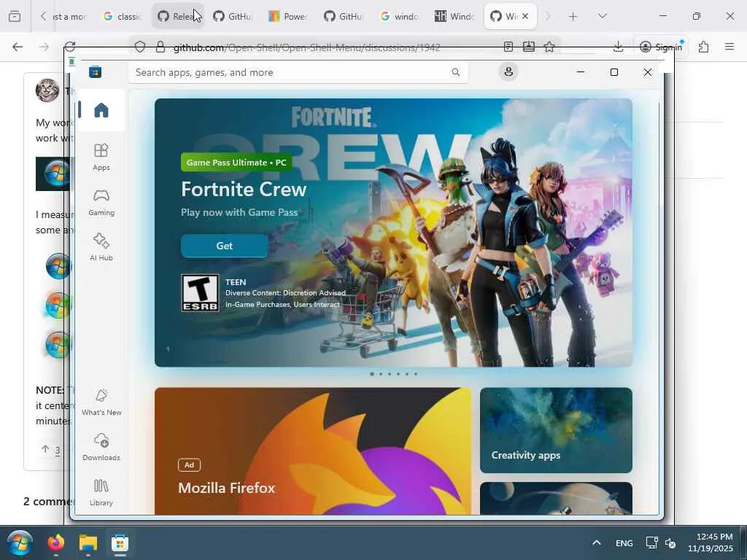Click the Firefox Sign in account button
This screenshot has width=747, height=560.
point(661,47)
